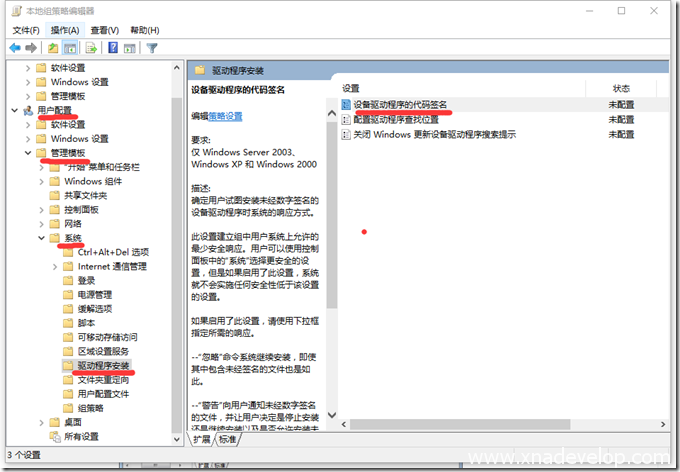Sort by the 状态 column header
680x472 pixels.
click(x=621, y=88)
